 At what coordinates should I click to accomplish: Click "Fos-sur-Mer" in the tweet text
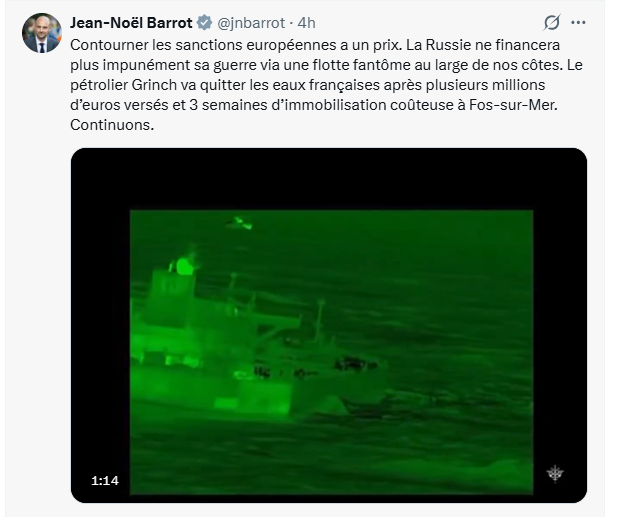(x=513, y=105)
